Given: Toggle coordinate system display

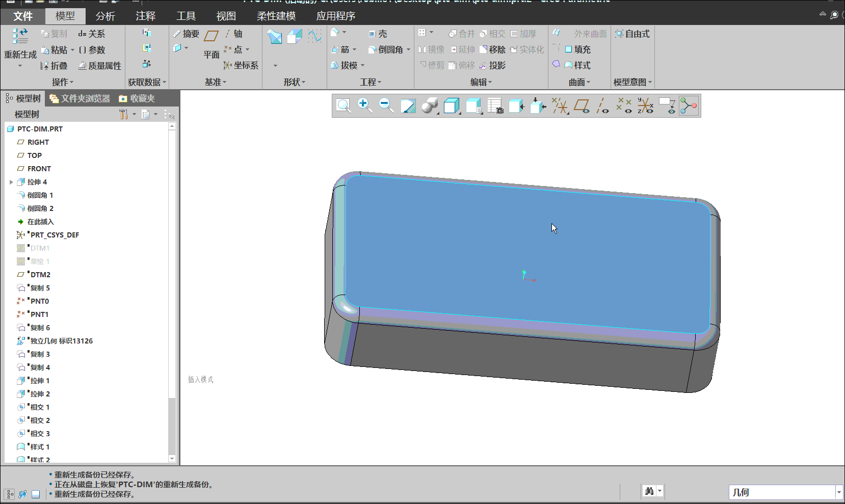Looking at the screenshot, I should (645, 106).
